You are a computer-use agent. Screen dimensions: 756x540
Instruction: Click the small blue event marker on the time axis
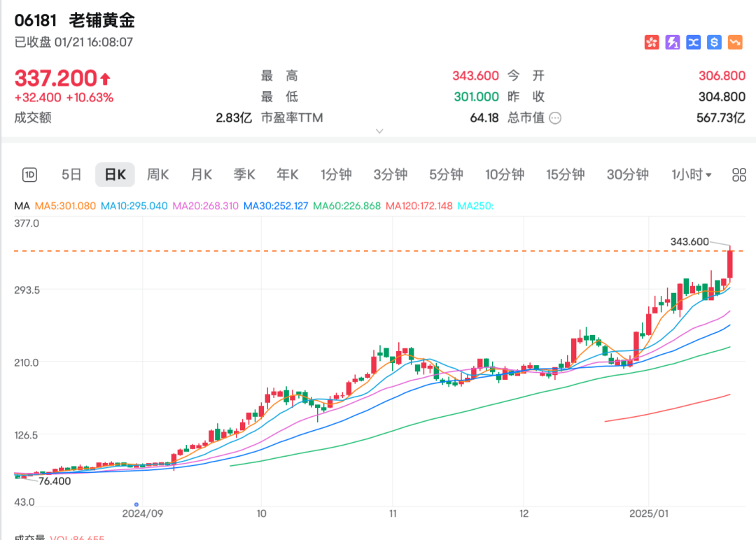pyautogui.click(x=136, y=504)
